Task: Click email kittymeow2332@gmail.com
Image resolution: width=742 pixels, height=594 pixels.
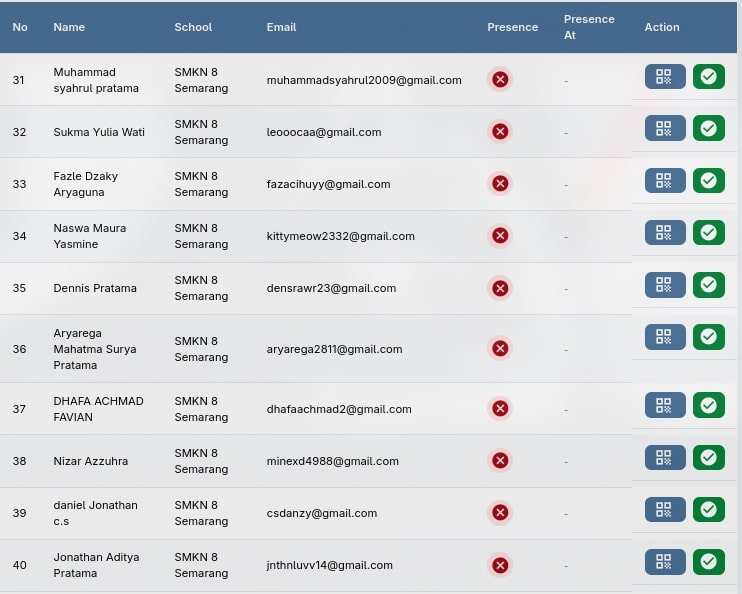Action: pos(340,236)
